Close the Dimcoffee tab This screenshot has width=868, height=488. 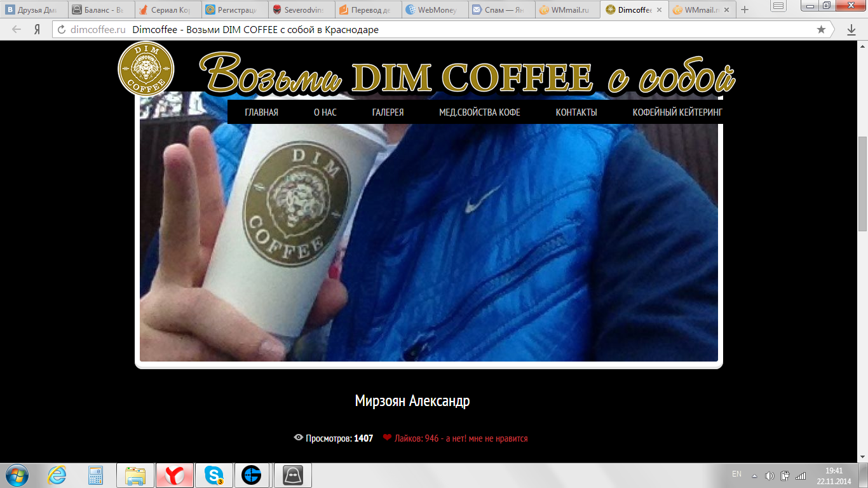[x=659, y=10]
